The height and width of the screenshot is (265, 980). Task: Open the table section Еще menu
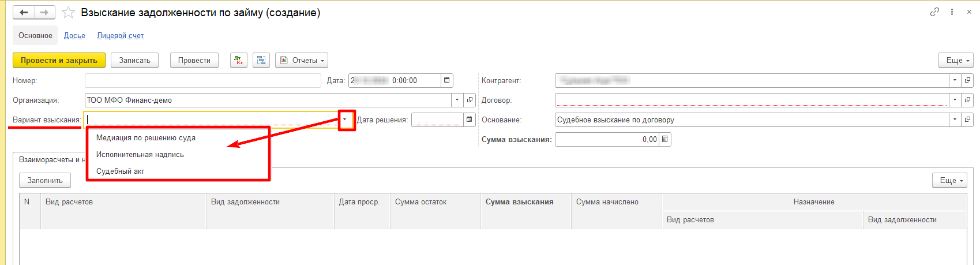[949, 180]
